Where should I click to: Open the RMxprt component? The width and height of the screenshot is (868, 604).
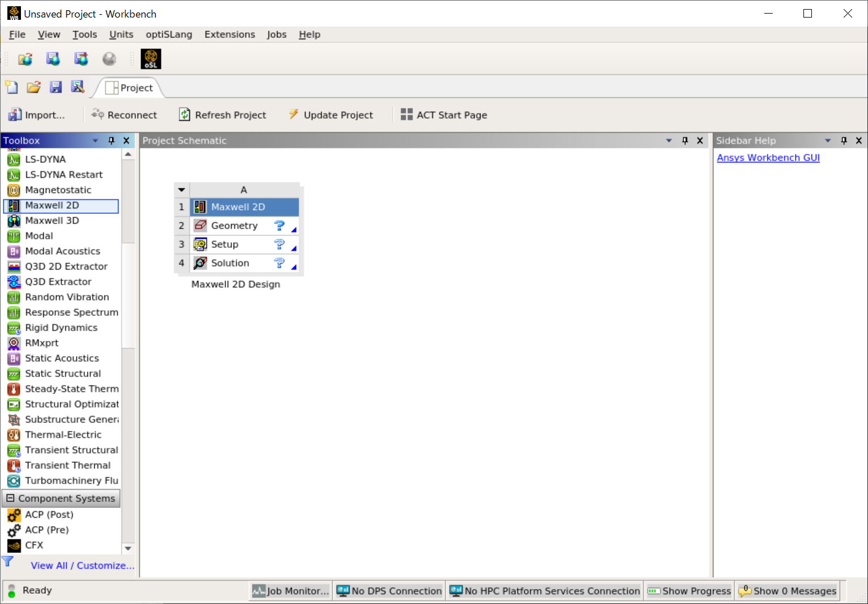pos(41,343)
